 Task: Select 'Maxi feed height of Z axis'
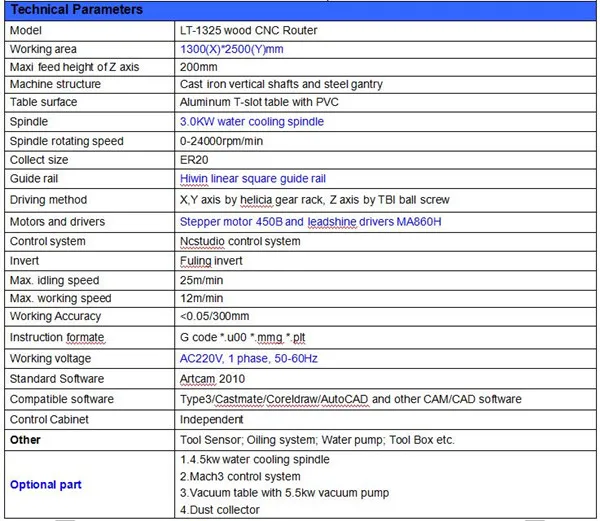[x=75, y=67]
